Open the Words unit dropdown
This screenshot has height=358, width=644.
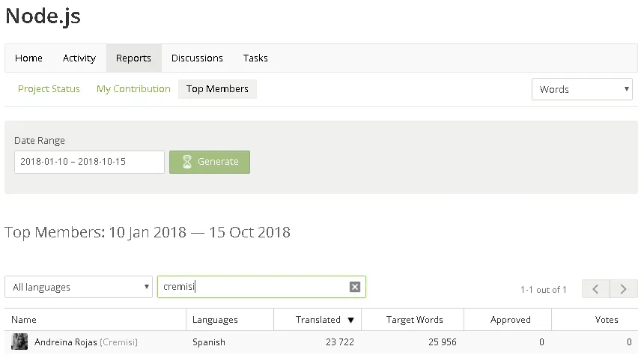(582, 89)
